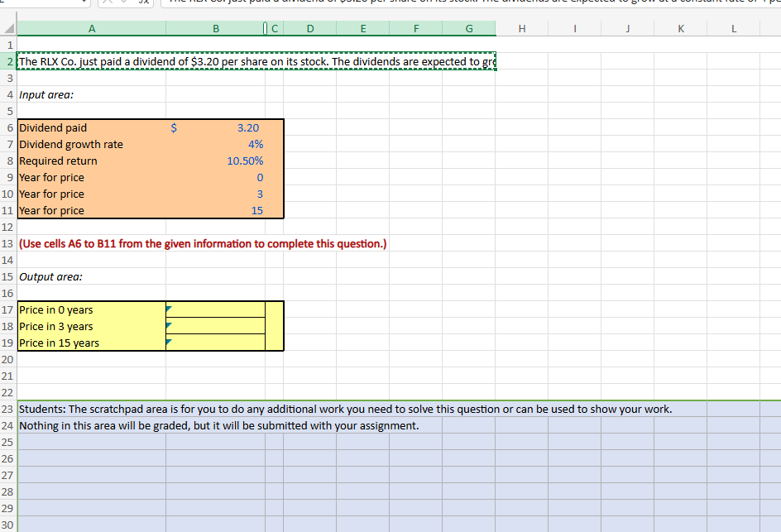Select column A header

tap(91, 28)
